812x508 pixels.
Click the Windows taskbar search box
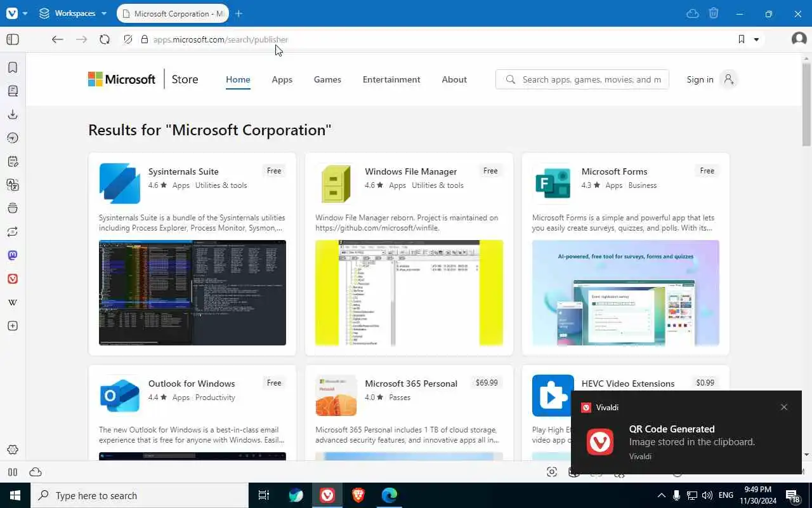coord(140,495)
